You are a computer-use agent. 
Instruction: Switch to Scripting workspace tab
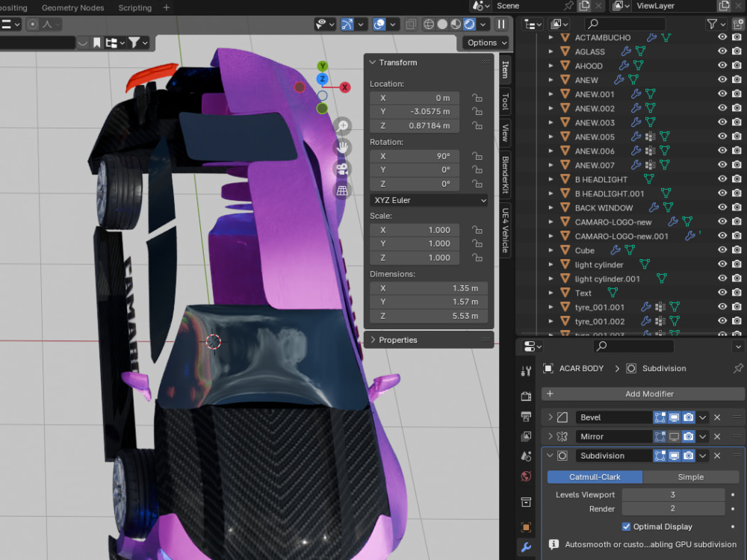coord(134,7)
